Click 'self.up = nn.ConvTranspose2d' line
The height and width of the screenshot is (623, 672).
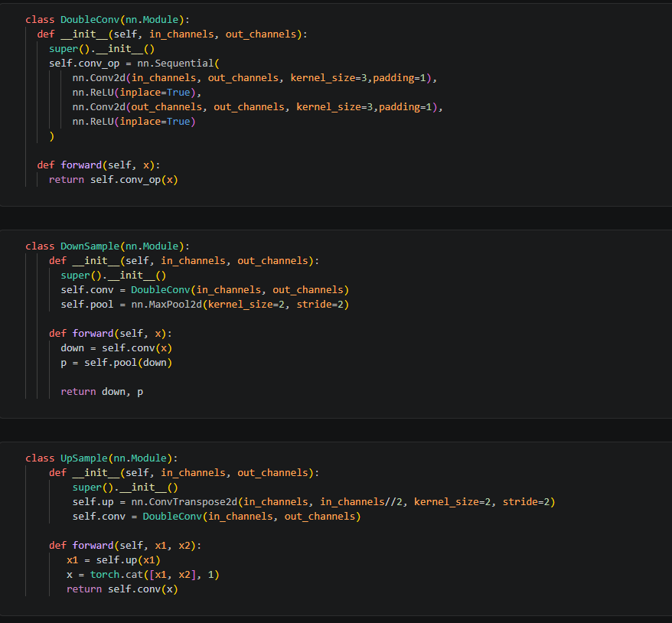(x=314, y=502)
